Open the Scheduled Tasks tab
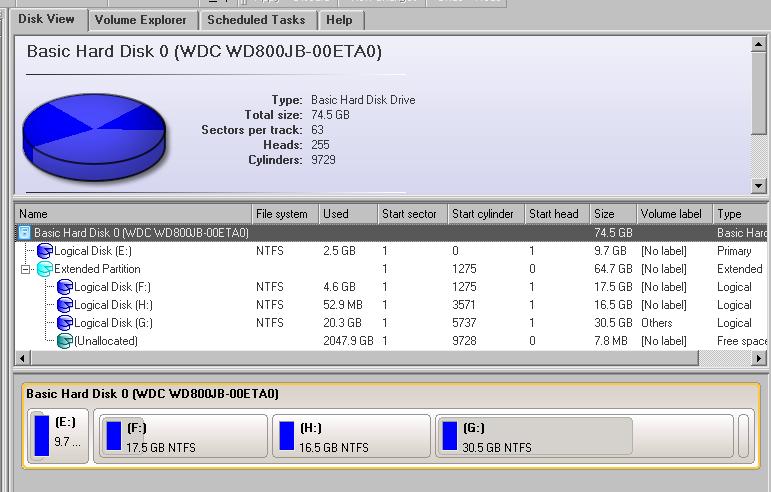This screenshot has width=771, height=492. point(257,19)
